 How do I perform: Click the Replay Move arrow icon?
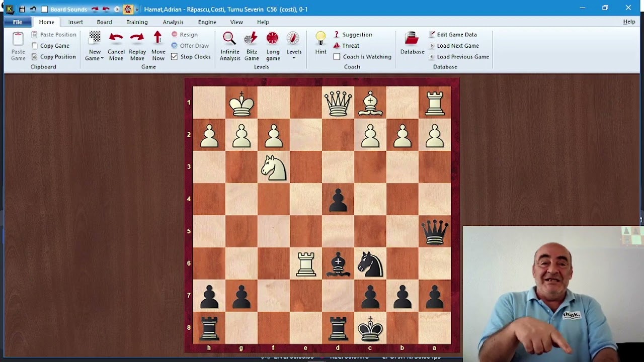(x=137, y=38)
